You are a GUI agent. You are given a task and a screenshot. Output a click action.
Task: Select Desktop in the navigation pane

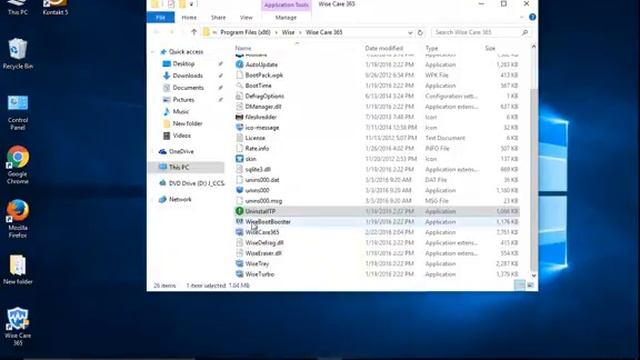click(183, 64)
